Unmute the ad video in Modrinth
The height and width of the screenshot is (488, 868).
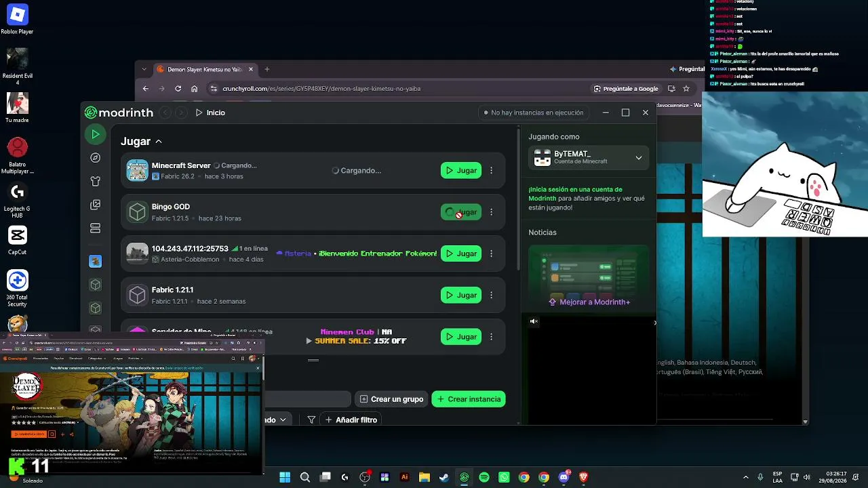click(x=534, y=322)
